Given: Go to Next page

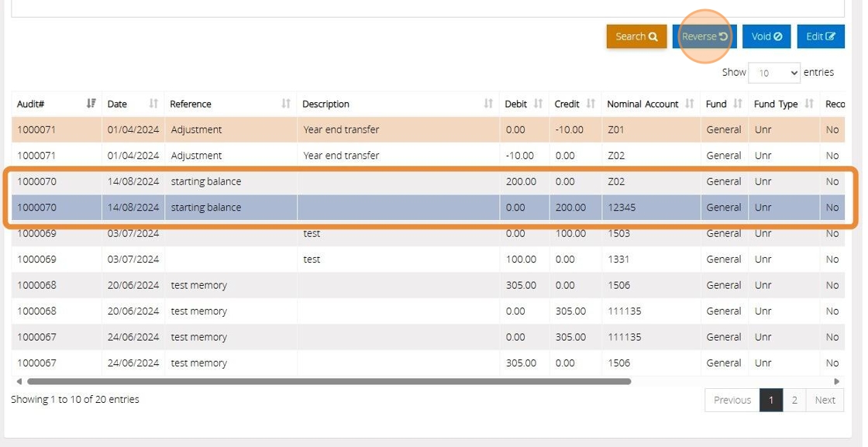Looking at the screenshot, I should 825,400.
